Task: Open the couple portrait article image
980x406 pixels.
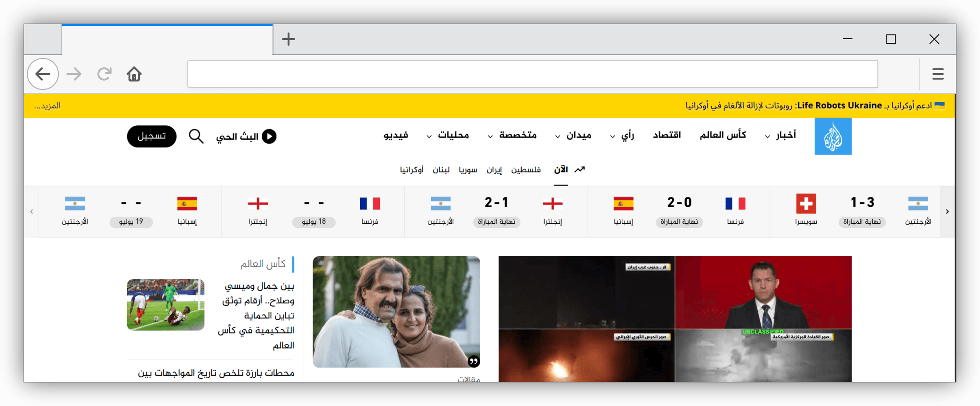Action: click(x=396, y=312)
